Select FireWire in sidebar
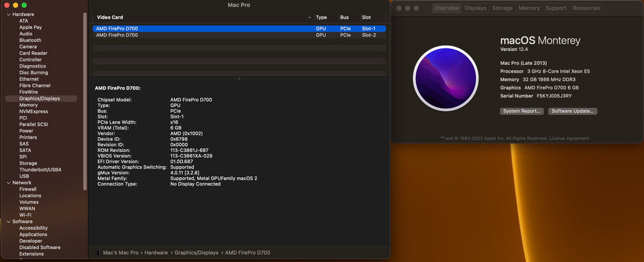Viewport: 644px width, 262px height. click(x=28, y=92)
